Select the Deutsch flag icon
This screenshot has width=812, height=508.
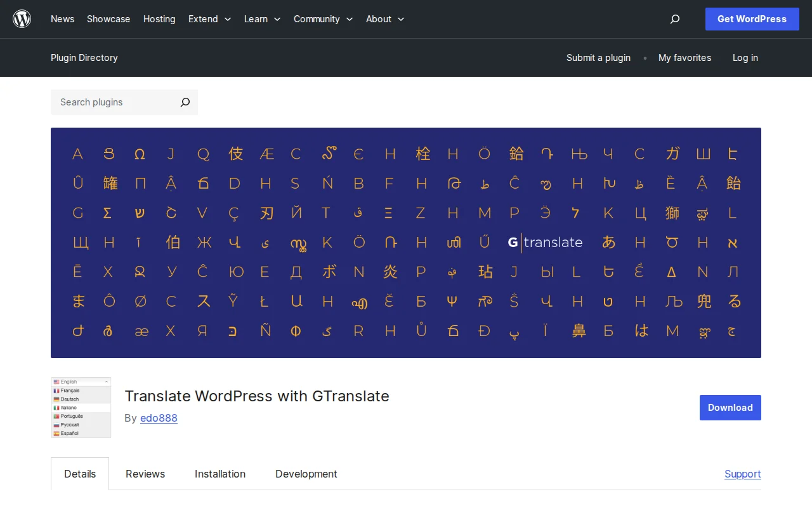pyautogui.click(x=56, y=399)
